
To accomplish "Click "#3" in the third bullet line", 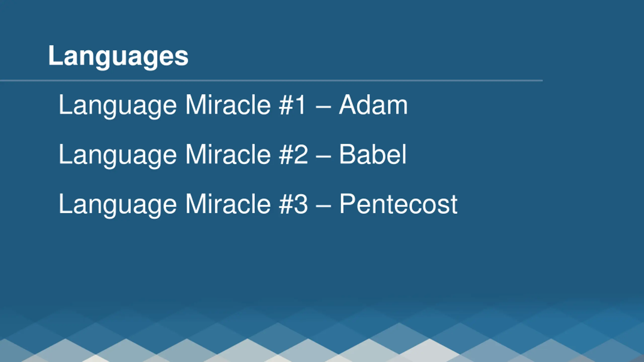I will click(x=293, y=204).
